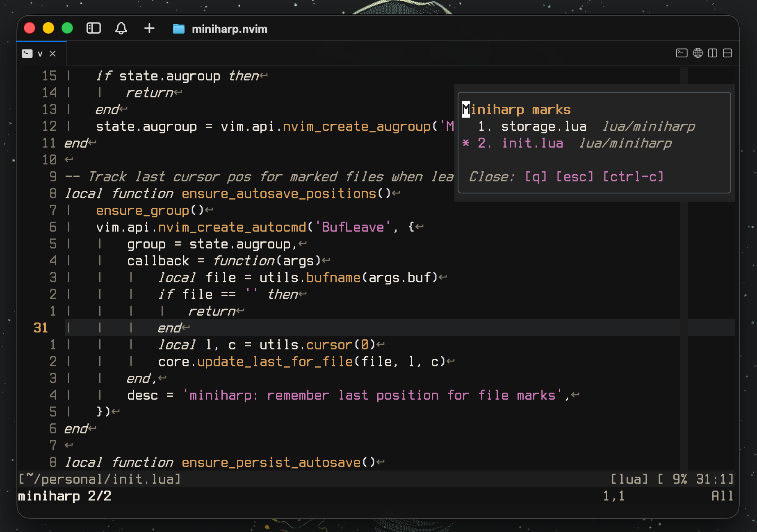Image resolution: width=757 pixels, height=532 pixels.
Task: Click lua/miniharp path next to storage.lua
Action: tap(649, 126)
